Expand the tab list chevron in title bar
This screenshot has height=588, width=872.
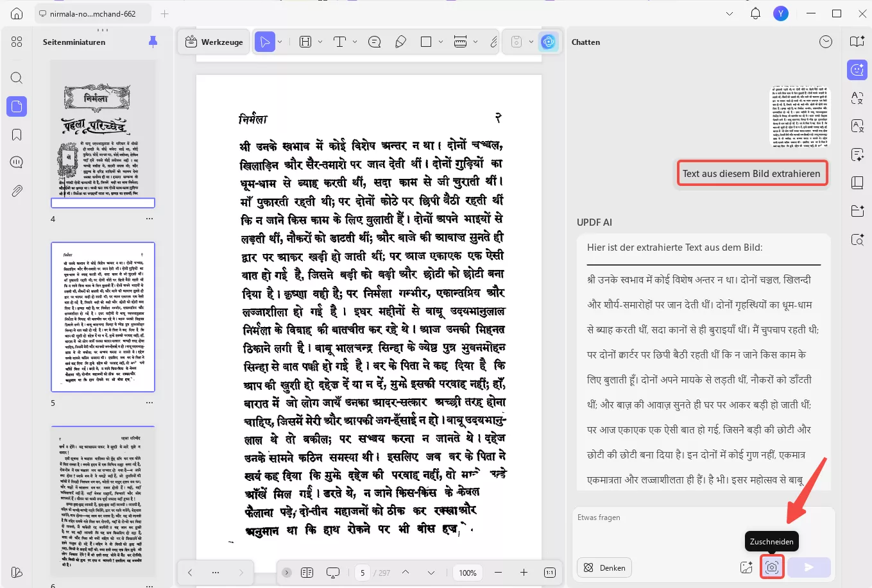(x=730, y=13)
